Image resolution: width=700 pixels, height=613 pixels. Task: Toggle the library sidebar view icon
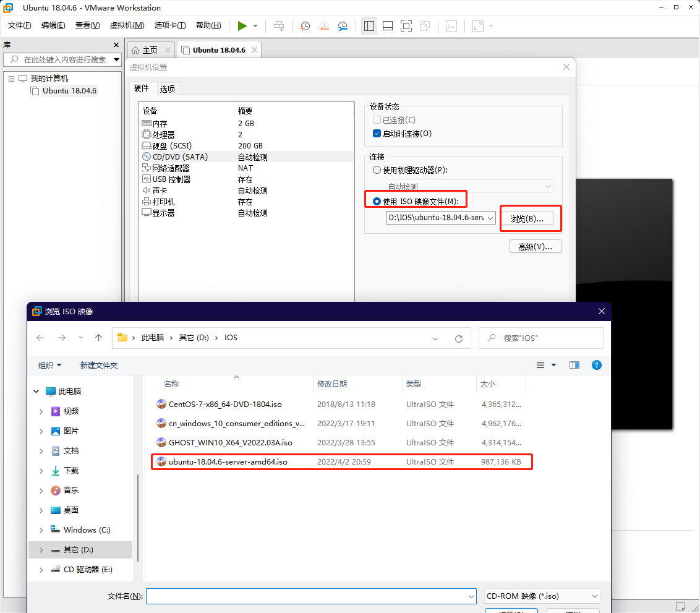click(x=369, y=26)
